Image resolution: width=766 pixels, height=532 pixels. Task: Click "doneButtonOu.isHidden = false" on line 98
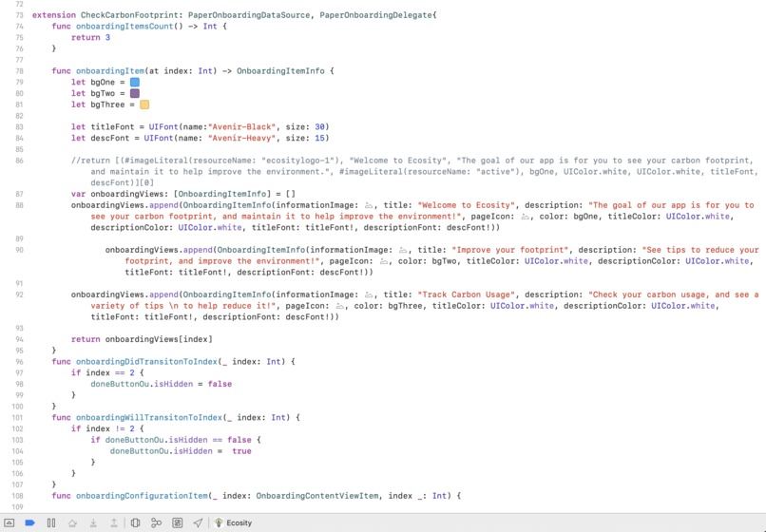coord(162,384)
